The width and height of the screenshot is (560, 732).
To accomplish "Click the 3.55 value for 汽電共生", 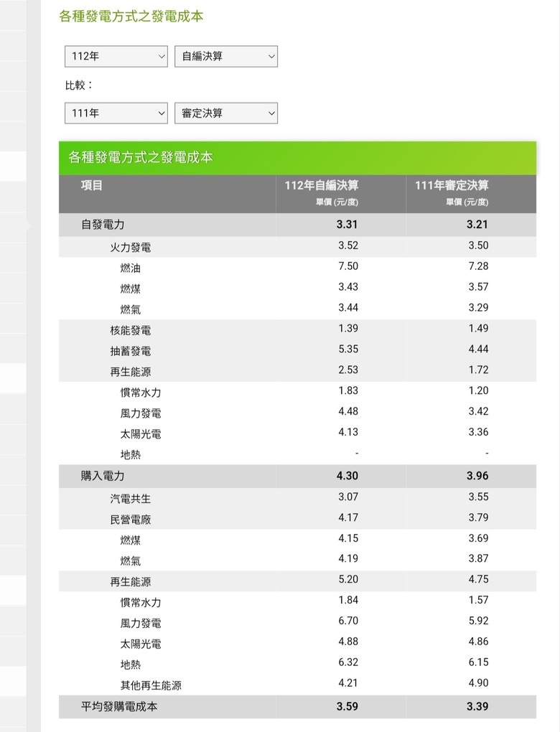I will coord(479,497).
